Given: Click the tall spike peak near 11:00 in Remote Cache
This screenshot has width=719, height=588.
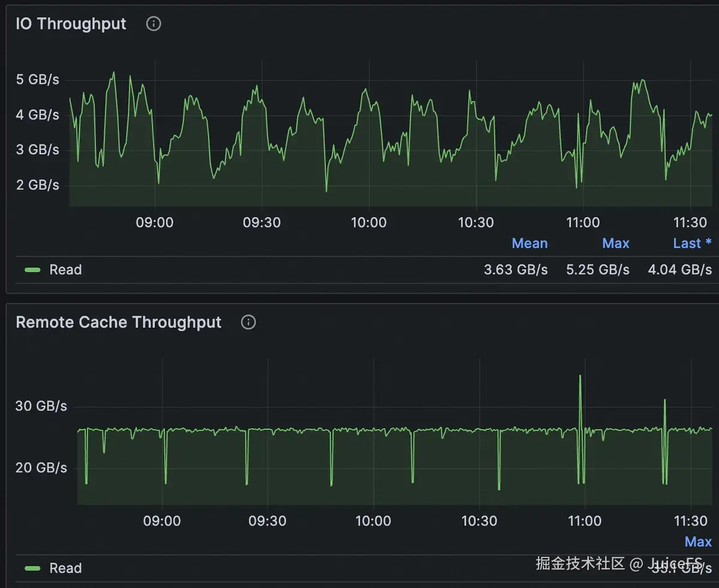Looking at the screenshot, I should click(580, 376).
